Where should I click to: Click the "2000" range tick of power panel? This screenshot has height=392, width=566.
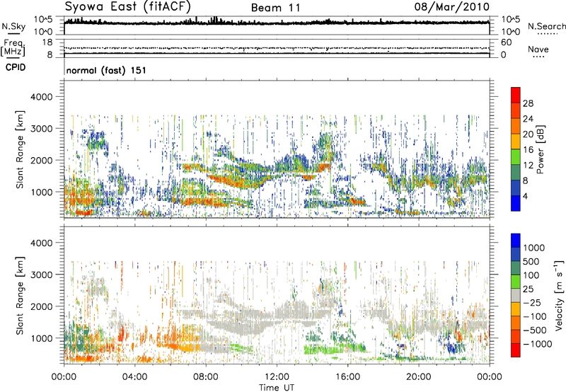(41, 161)
